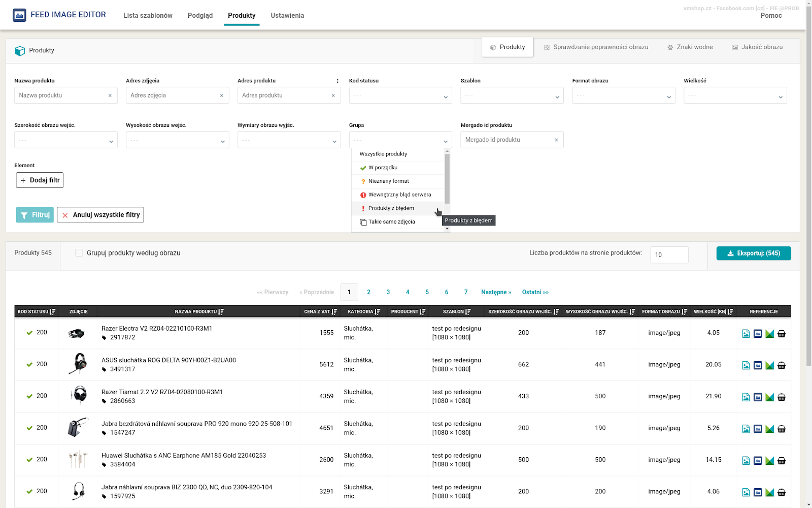Sort by Szerokość obrazu wejść. column icon
Image resolution: width=812 pixels, height=508 pixels.
[x=556, y=312]
